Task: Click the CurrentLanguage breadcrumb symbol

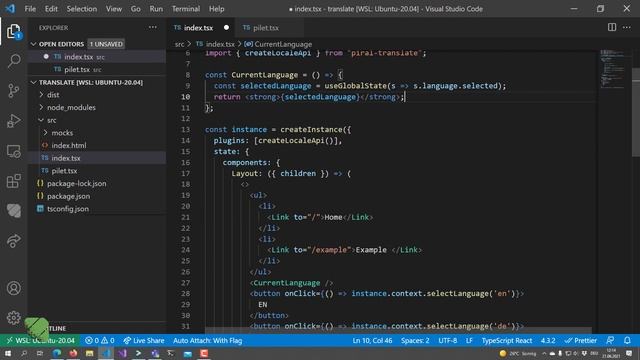Action: (x=279, y=44)
